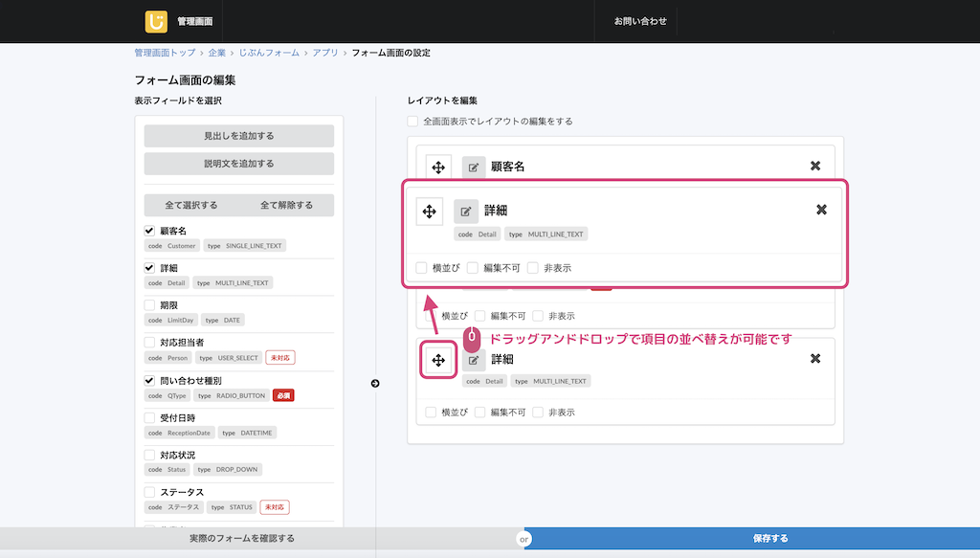Click the move handle in the highlighted 詳細 card
The height and width of the screenshot is (558, 980).
coord(430,212)
